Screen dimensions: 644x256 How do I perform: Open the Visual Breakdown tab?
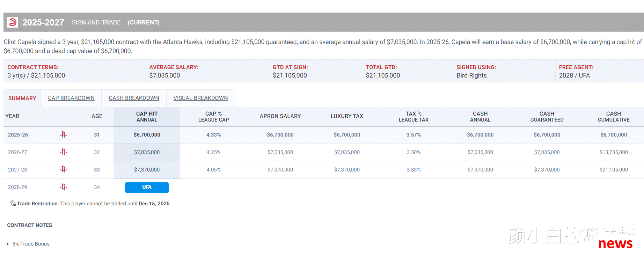200,98
